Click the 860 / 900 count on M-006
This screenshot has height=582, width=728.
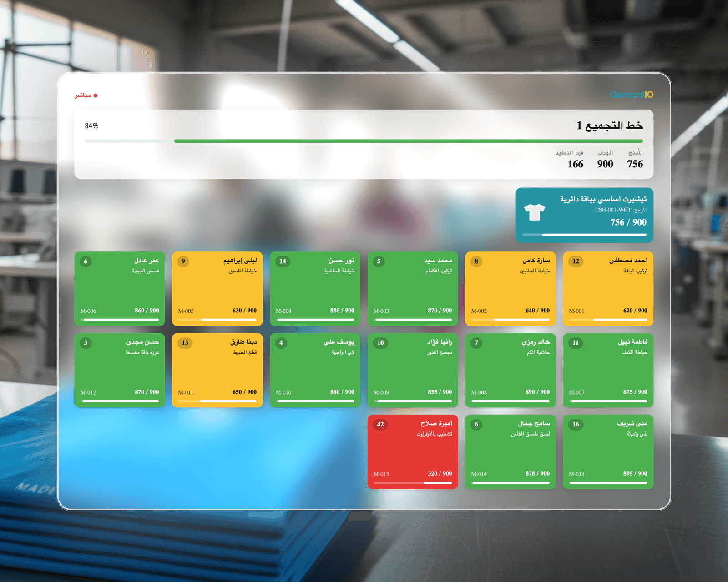tap(147, 311)
